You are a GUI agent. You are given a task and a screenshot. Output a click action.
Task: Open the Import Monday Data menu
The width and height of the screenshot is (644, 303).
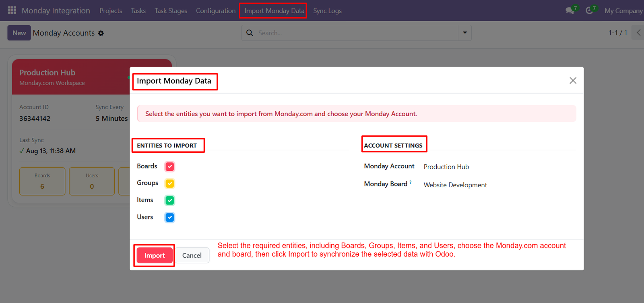tap(275, 11)
